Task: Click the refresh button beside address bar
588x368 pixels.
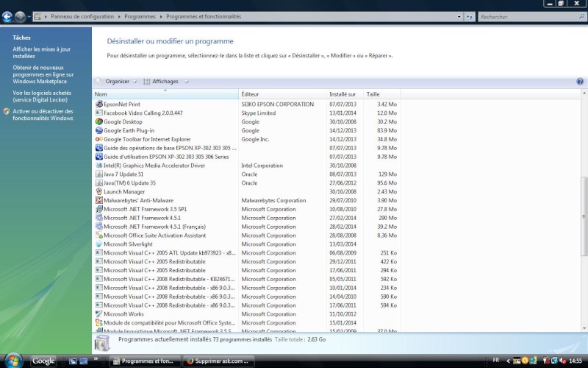Action: point(469,16)
